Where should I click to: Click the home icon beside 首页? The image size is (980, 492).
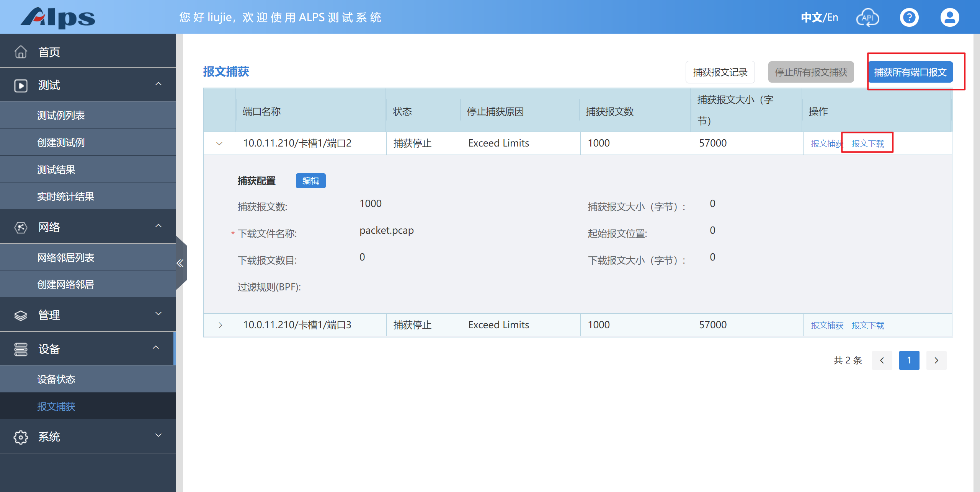(21, 52)
